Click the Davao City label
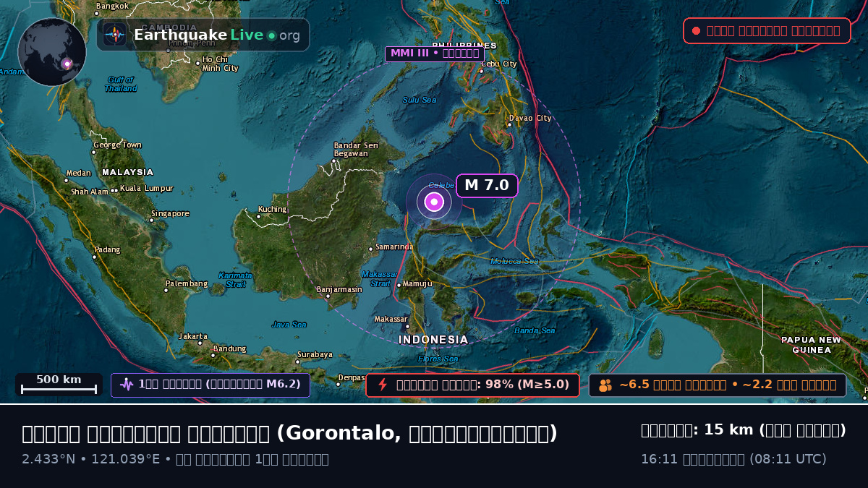The height and width of the screenshot is (488, 868). point(530,119)
